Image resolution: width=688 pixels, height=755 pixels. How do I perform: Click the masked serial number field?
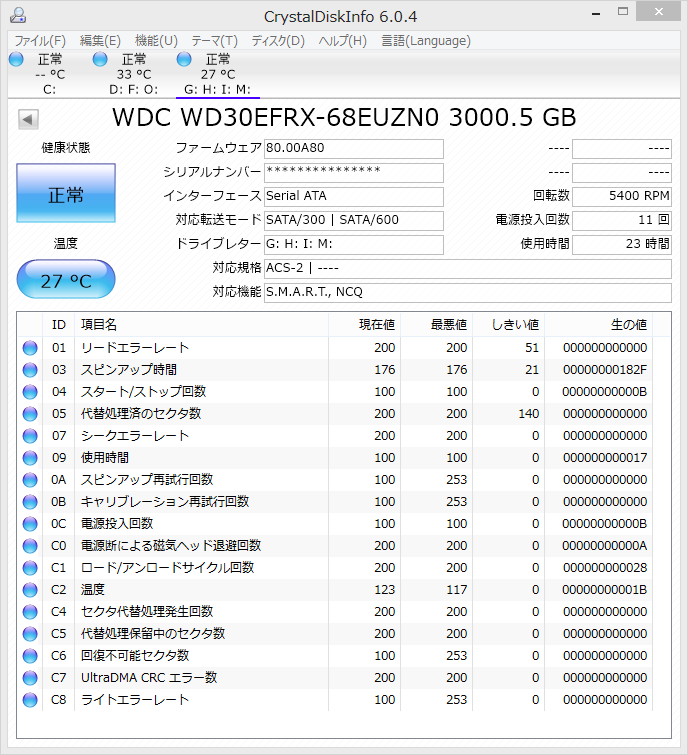(354, 172)
